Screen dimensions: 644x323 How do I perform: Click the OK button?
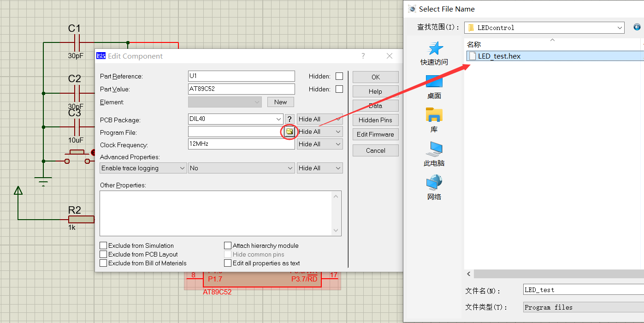point(376,77)
